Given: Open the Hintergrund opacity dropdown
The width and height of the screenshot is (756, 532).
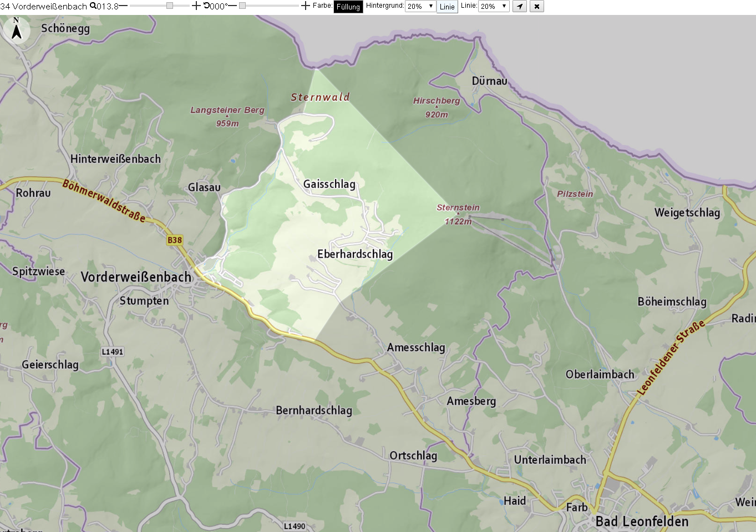Looking at the screenshot, I should (x=420, y=7).
